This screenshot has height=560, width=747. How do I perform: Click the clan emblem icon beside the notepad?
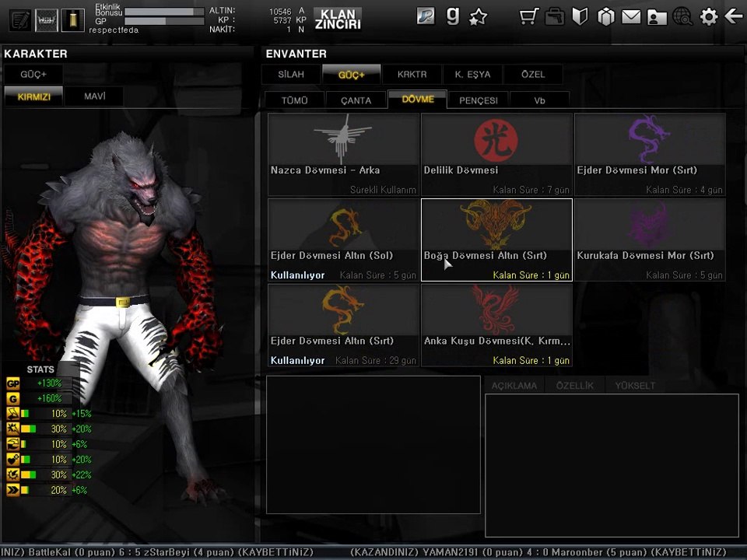pyautogui.click(x=46, y=20)
